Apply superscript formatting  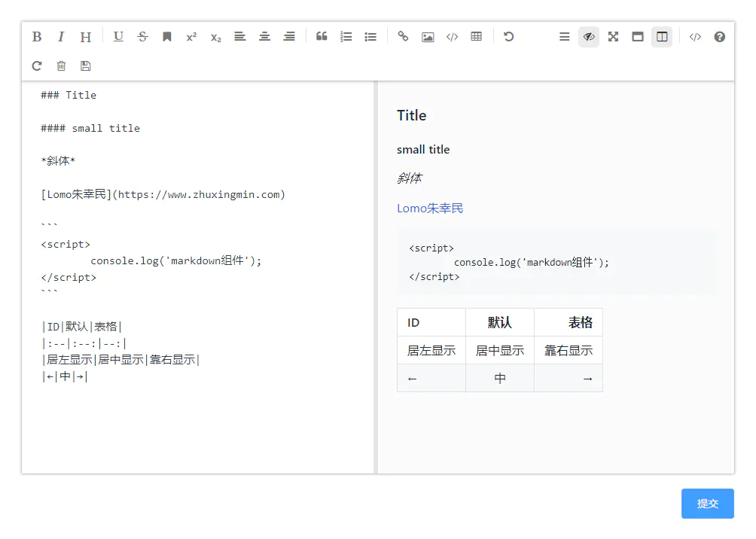point(191,37)
